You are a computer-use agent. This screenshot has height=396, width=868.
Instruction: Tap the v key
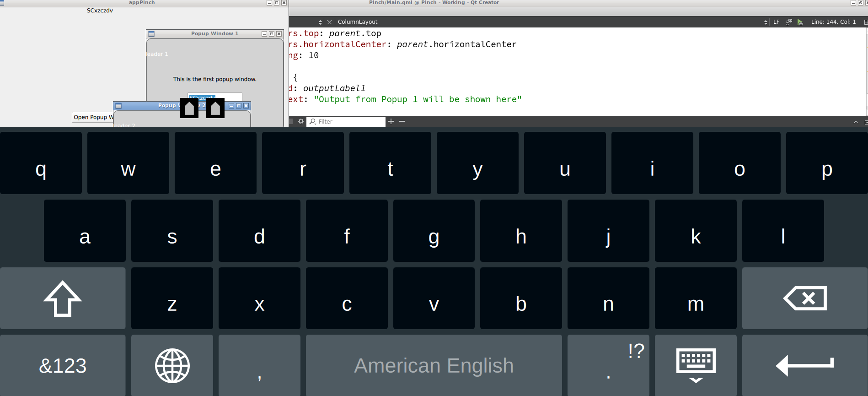[434, 298]
